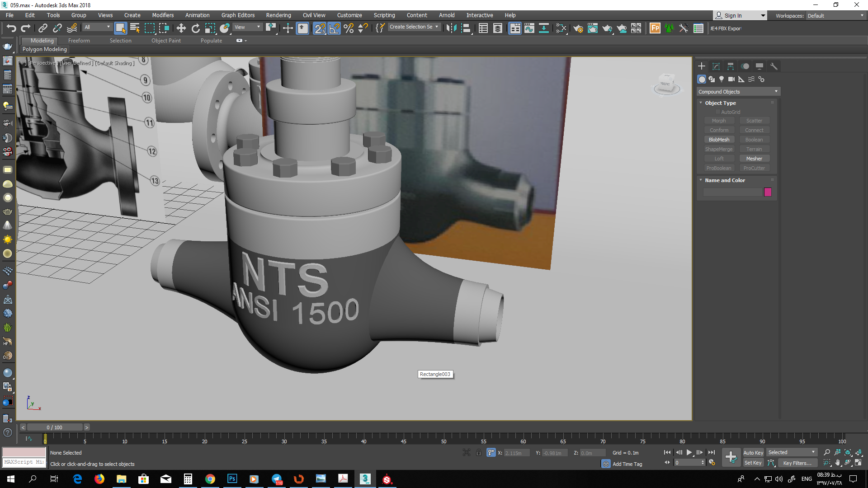This screenshot has width=868, height=488.
Task: Open the Key Filters dialog button
Action: 797,463
